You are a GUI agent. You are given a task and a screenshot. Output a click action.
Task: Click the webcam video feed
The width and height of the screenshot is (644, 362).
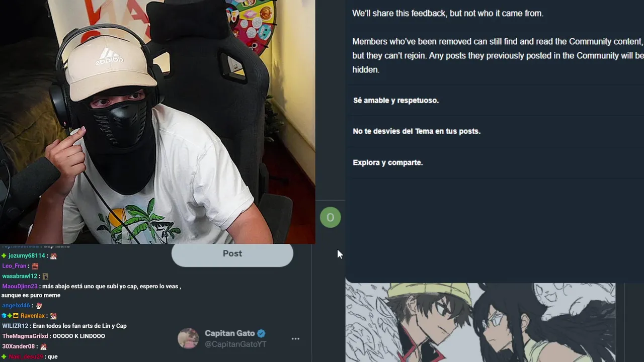(x=157, y=122)
